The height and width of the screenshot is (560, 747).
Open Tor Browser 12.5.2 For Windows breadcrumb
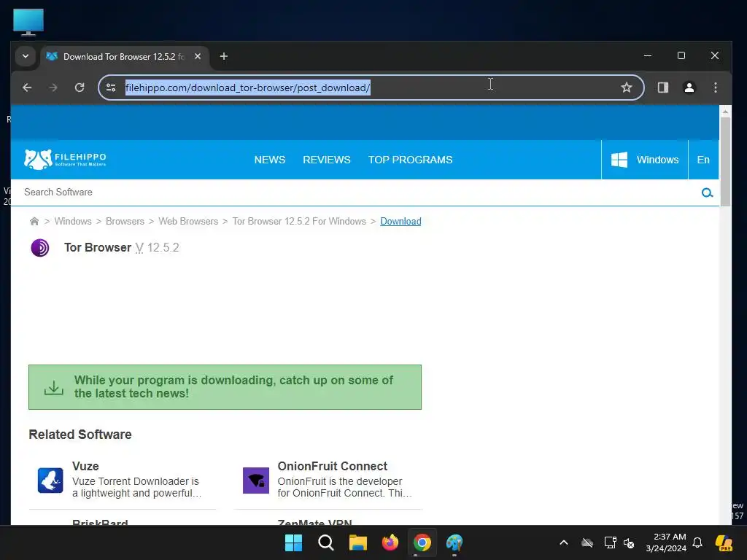point(299,222)
